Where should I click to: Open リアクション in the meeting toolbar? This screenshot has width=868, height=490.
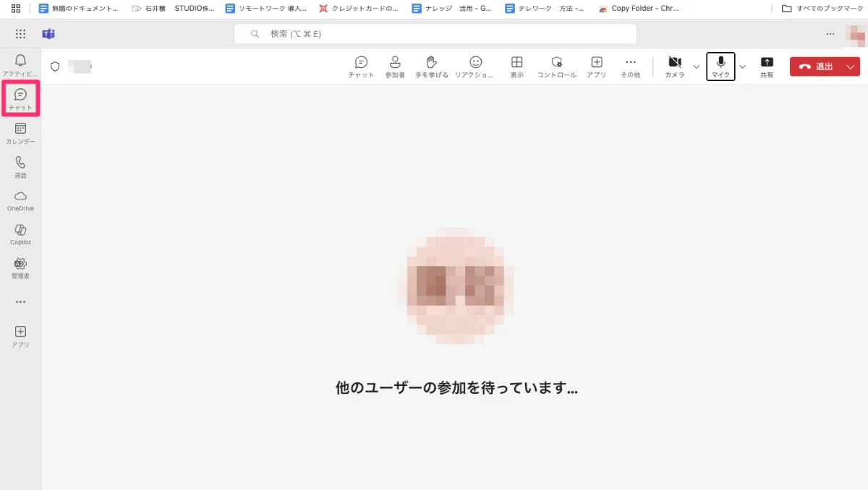coord(476,66)
